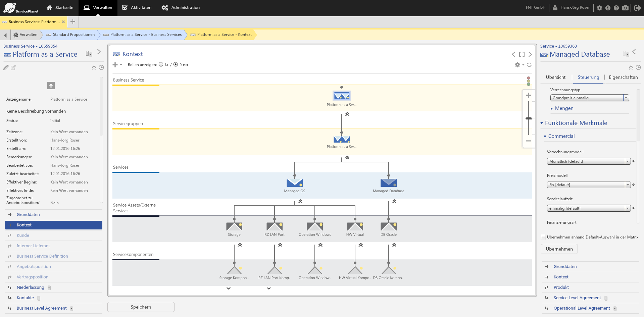Open the Business Service Definition link
The image size is (644, 317).
(42, 256)
